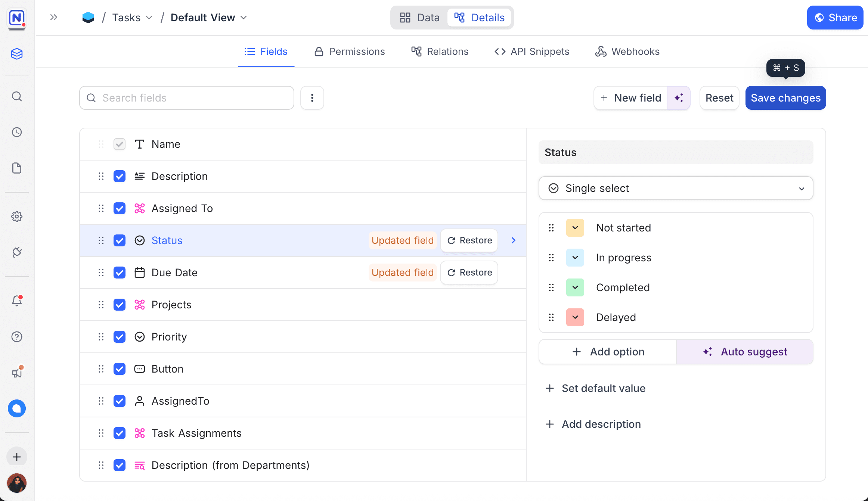868x501 pixels.
Task: Switch to the Permissions tab
Action: coord(350,52)
